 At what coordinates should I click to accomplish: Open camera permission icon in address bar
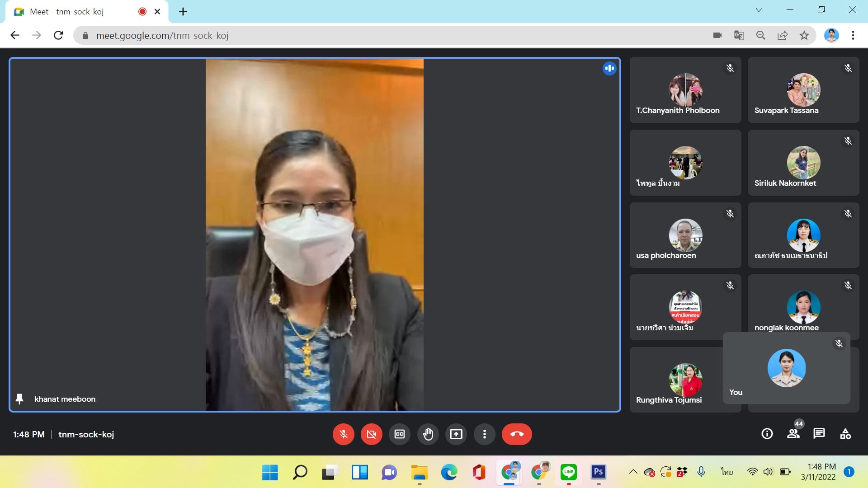pyautogui.click(x=717, y=35)
